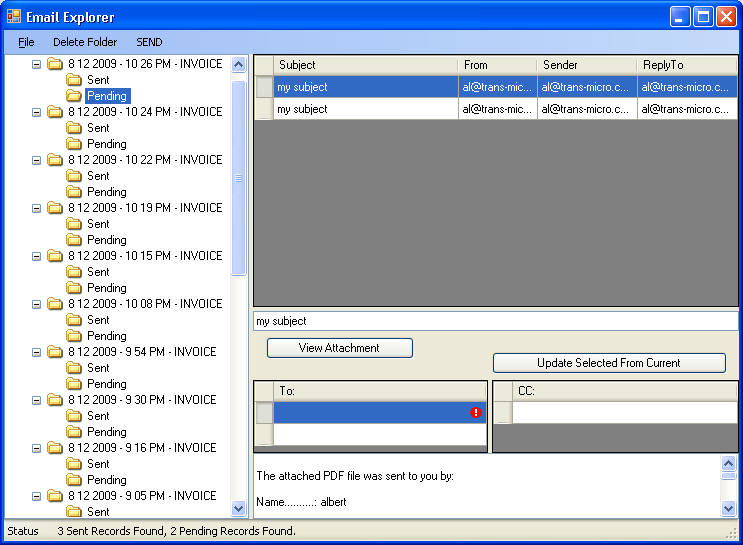Viewport: 743px width, 545px height.
Task: Click the Email Explorer title bar app icon
Action: (x=14, y=17)
